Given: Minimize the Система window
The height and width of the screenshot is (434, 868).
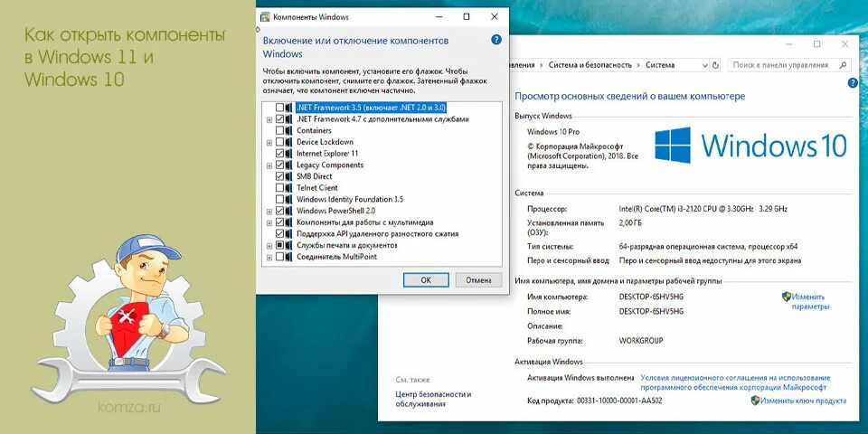Looking at the screenshot, I should [x=788, y=44].
